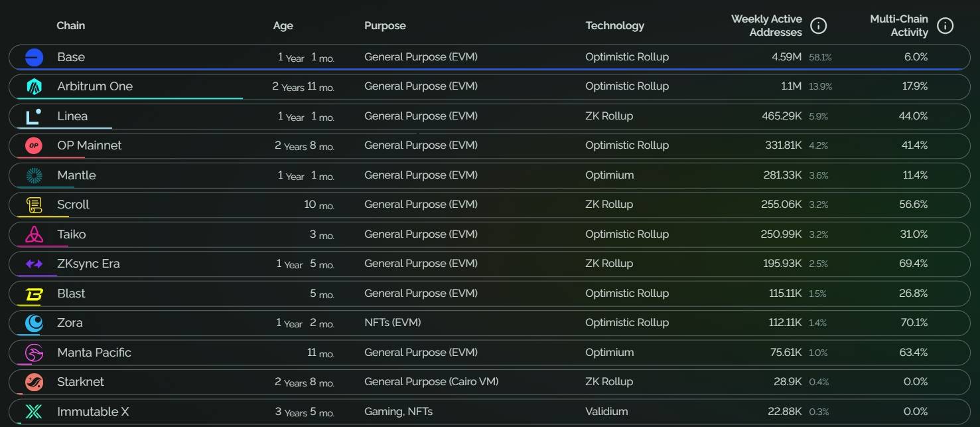Click Zora's 70.1% multi-chain activity

pyautogui.click(x=914, y=323)
